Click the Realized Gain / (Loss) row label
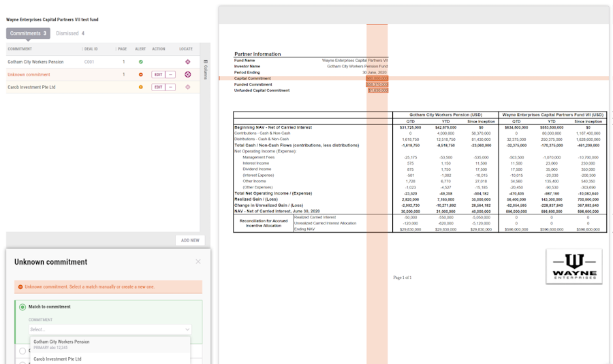 tap(256, 199)
